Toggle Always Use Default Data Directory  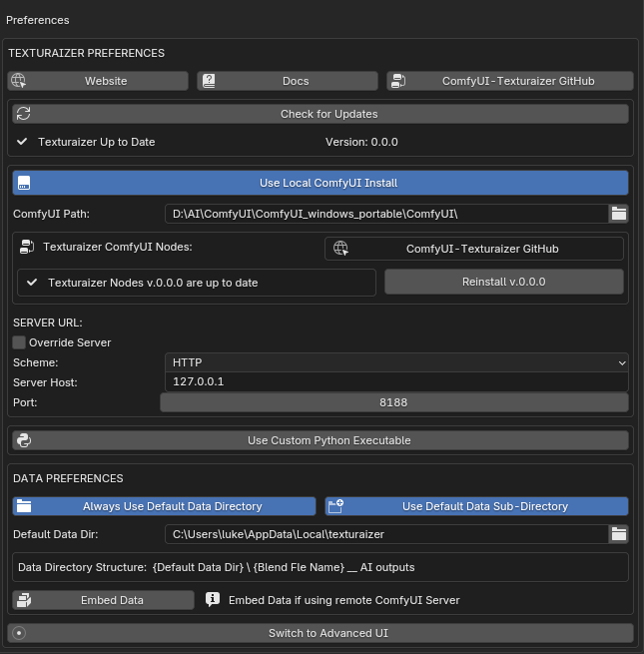(x=164, y=506)
